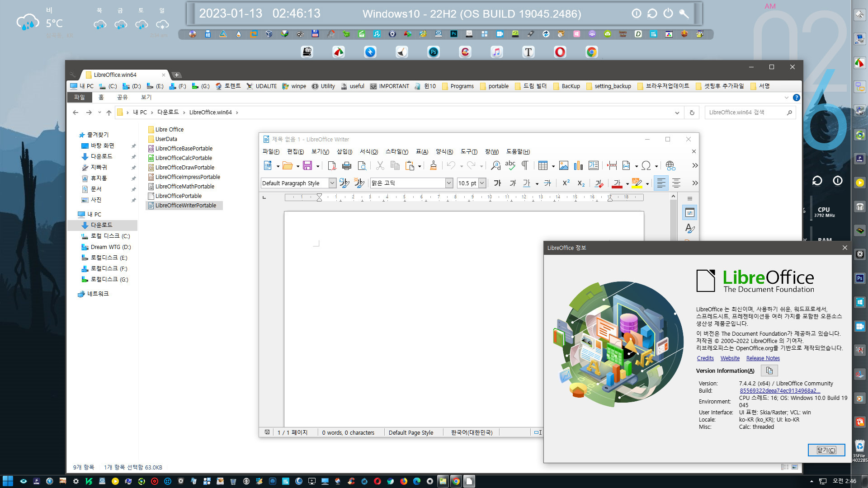Toggle formatting marks pilcrow icon
The height and width of the screenshot is (488, 868).
click(525, 166)
